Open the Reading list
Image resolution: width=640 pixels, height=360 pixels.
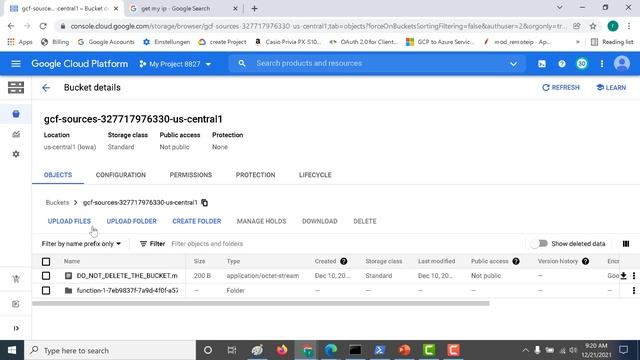click(612, 42)
